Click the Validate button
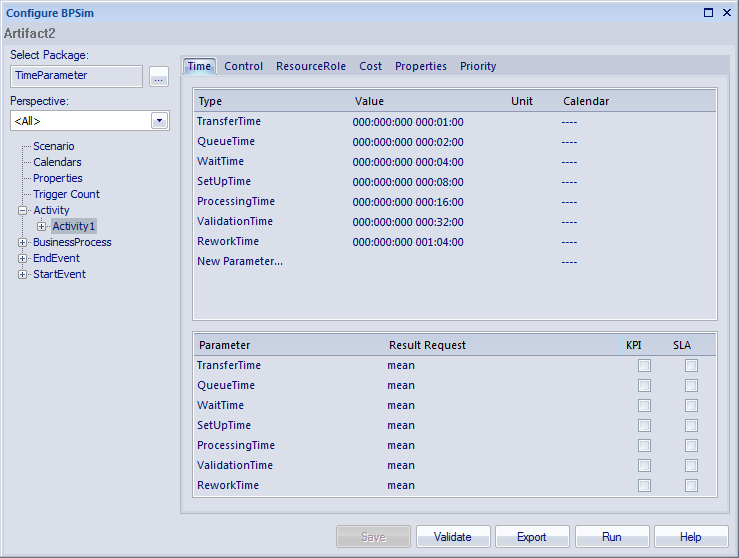This screenshot has height=558, width=739. point(452,537)
